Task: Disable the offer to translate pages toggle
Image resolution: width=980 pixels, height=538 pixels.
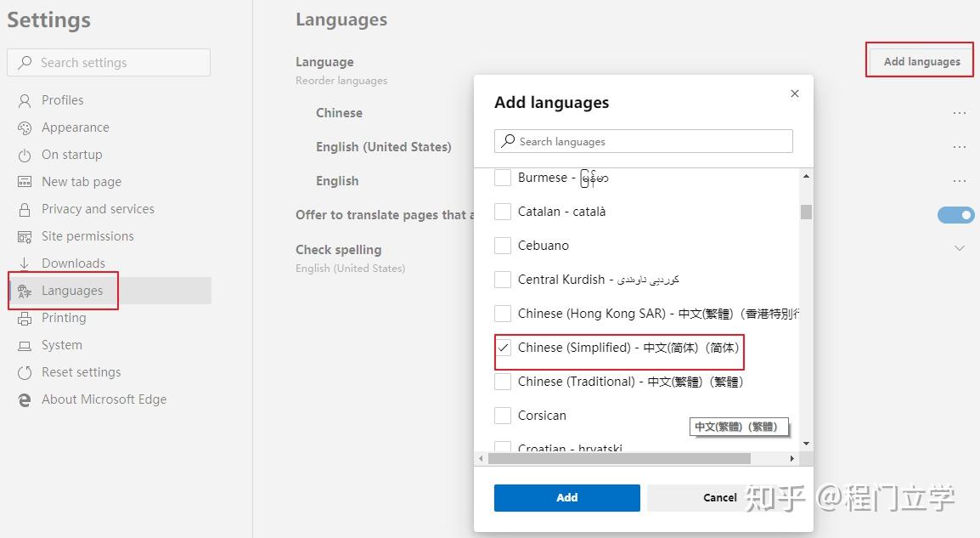Action: point(955,215)
